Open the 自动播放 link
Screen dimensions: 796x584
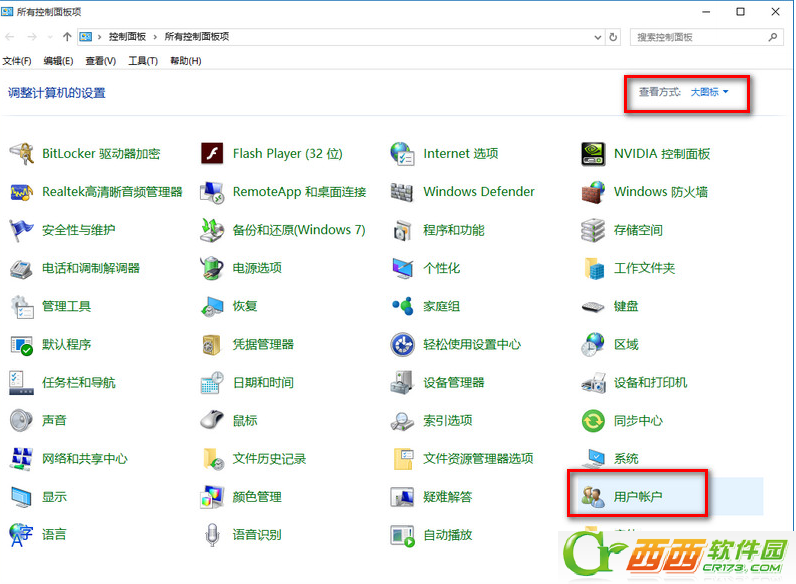(x=447, y=535)
